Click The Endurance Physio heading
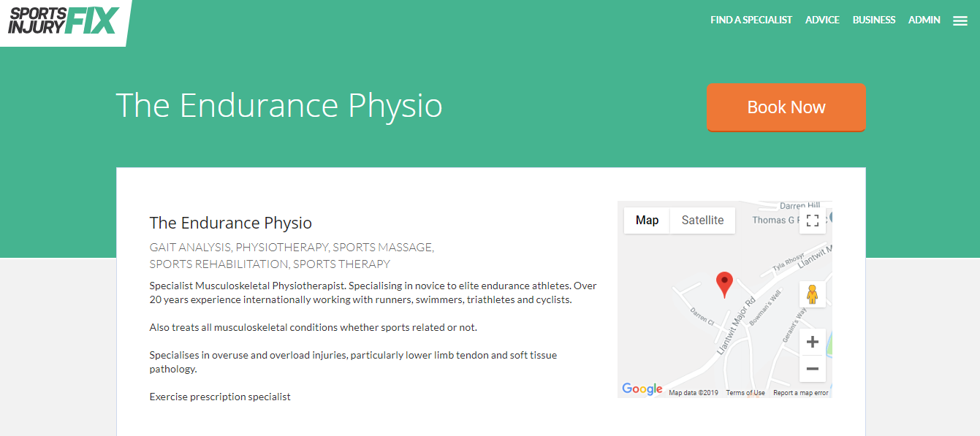Image resolution: width=980 pixels, height=436 pixels. click(230, 222)
